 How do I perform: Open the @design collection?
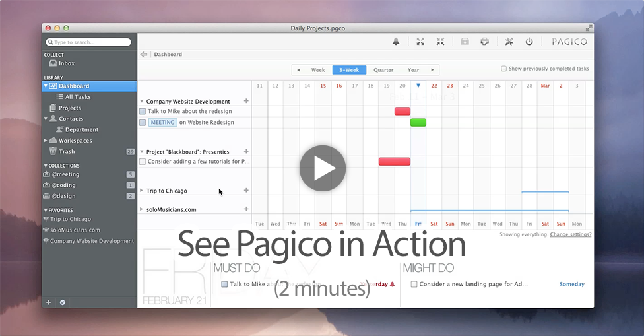pyautogui.click(x=59, y=196)
